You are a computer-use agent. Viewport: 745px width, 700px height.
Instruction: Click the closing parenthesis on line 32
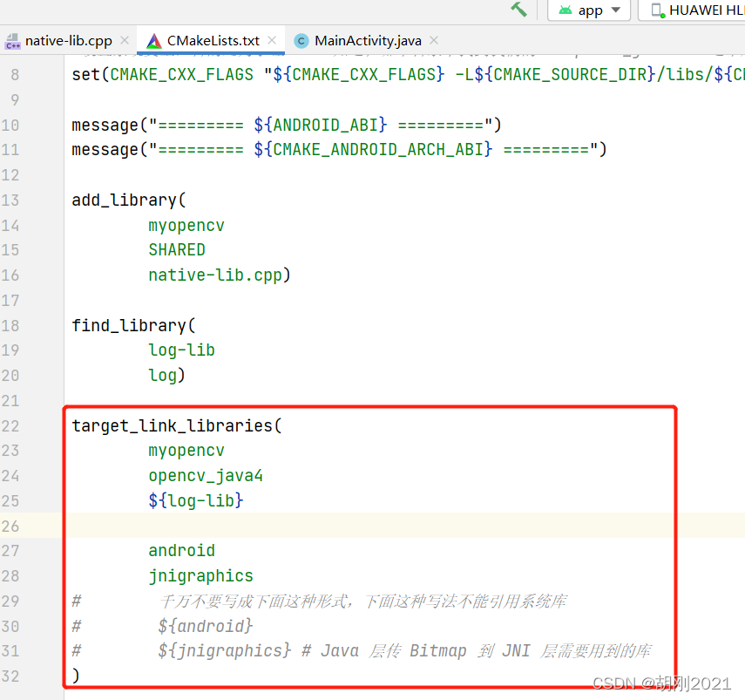click(76, 676)
